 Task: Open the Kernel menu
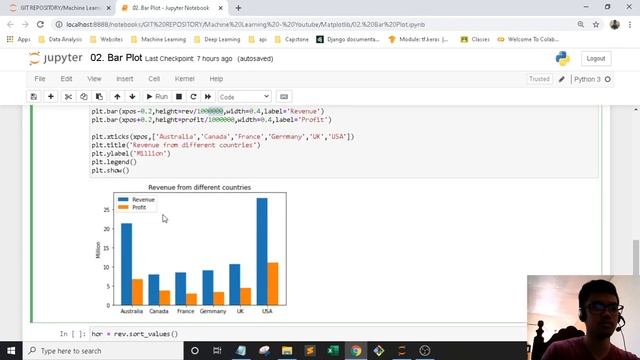pyautogui.click(x=184, y=79)
